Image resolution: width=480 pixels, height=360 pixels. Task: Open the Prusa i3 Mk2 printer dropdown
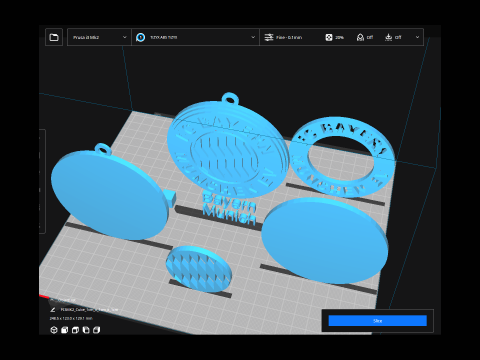click(99, 37)
